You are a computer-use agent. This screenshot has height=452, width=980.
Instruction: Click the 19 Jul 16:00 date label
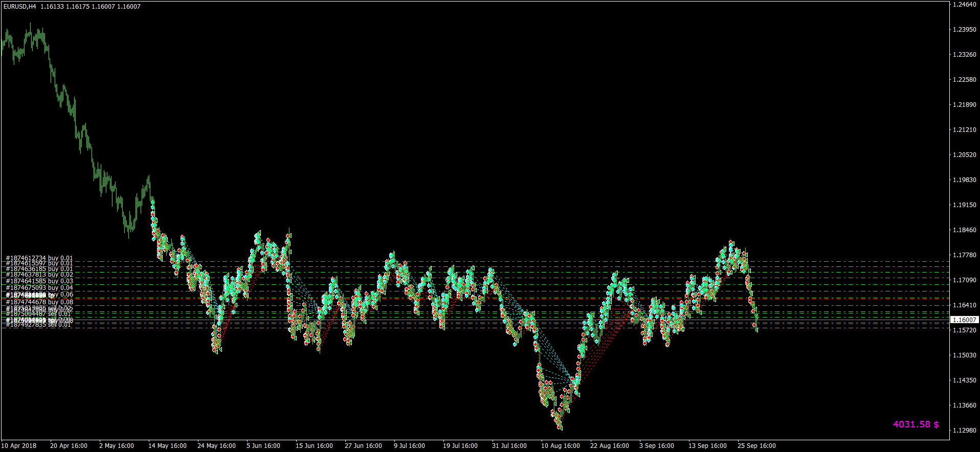460,446
